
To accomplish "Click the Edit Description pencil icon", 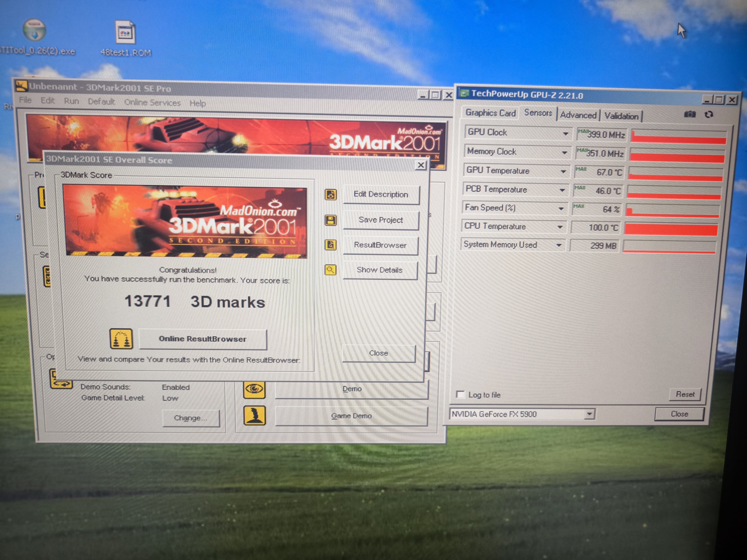I will [x=331, y=195].
